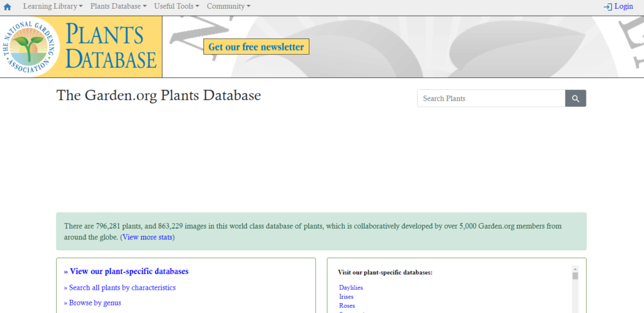The width and height of the screenshot is (644, 313).
Task: Open the Useful Tools dropdown
Action: [x=177, y=6]
